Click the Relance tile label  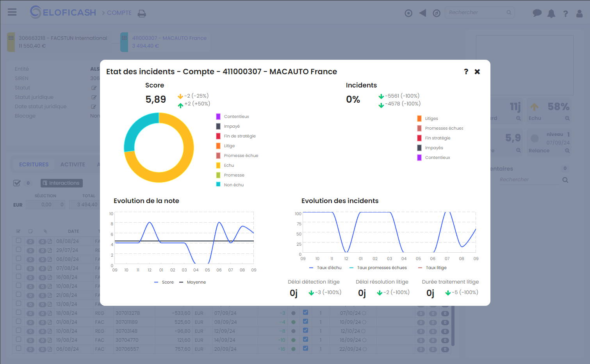pyautogui.click(x=539, y=151)
